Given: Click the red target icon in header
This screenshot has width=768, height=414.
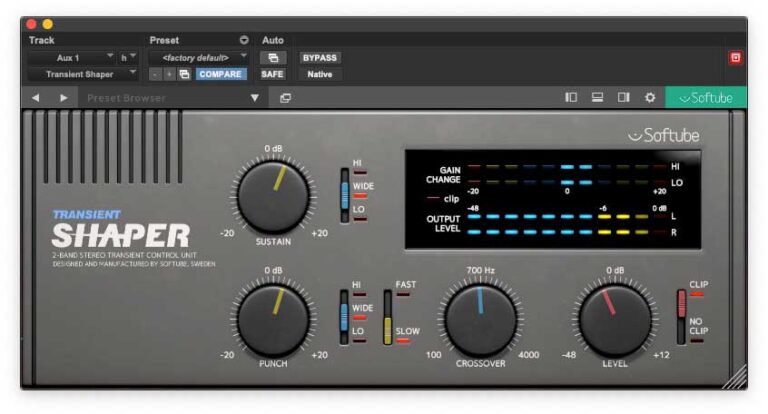Looking at the screenshot, I should 735,58.
